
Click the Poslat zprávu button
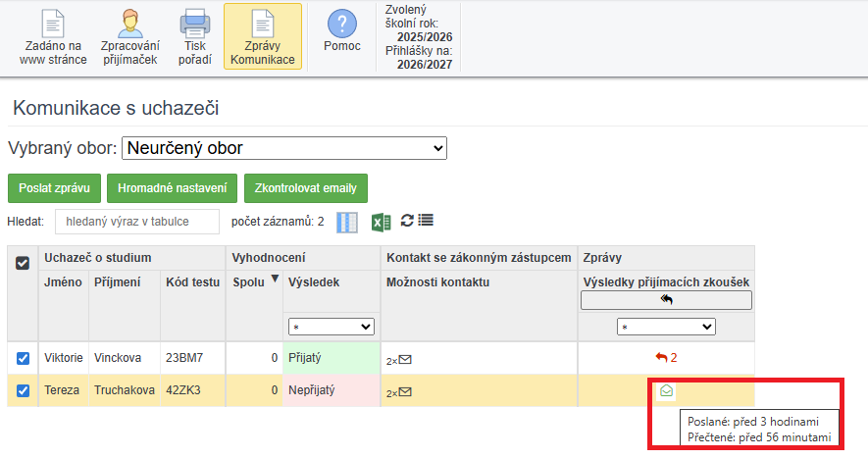[54, 187]
